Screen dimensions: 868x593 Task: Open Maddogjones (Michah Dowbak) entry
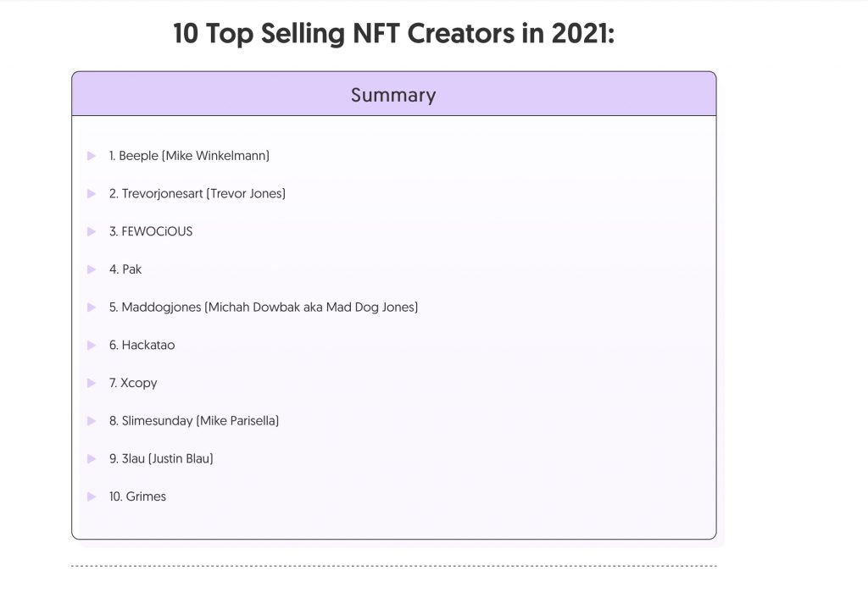[264, 307]
